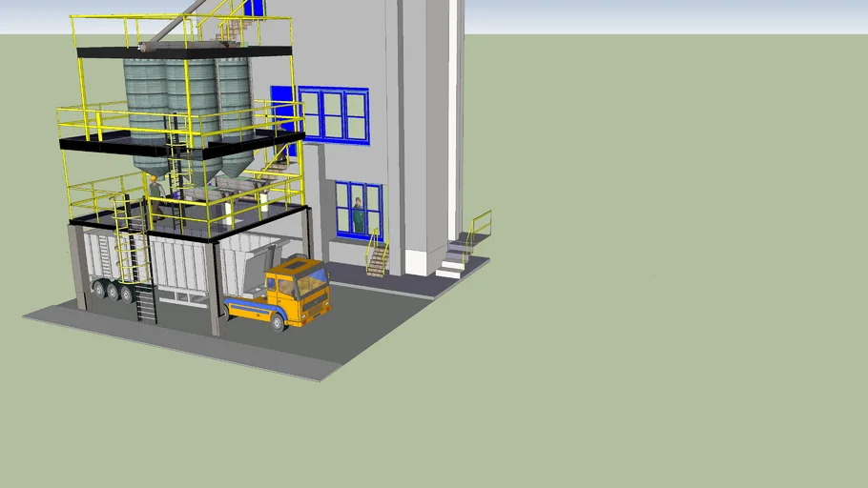The width and height of the screenshot is (868, 488).
Task: Click the black ladder at ground level
Action: [x=145, y=303]
